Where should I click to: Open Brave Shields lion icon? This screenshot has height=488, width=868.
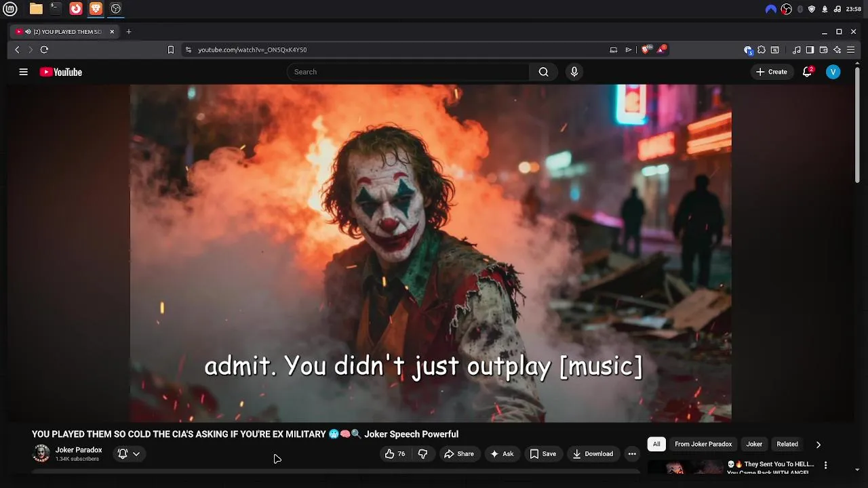(x=646, y=49)
